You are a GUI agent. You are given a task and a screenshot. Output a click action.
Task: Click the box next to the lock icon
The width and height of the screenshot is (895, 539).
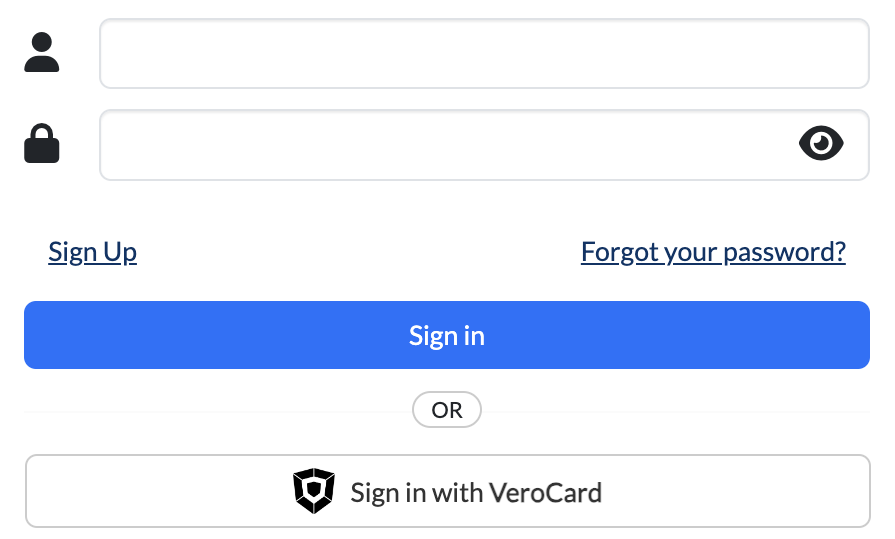click(445, 145)
